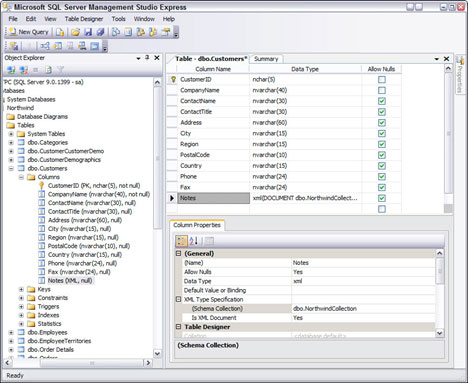Click the Summary toolbar icon

point(128,32)
